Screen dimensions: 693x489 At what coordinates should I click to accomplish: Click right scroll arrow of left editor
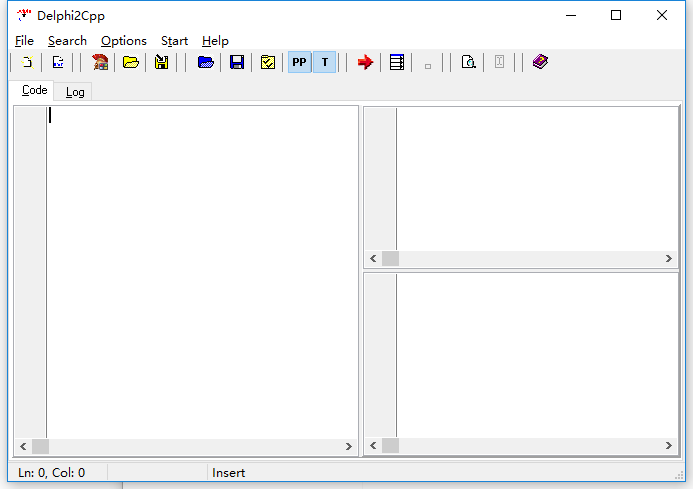pyautogui.click(x=349, y=447)
